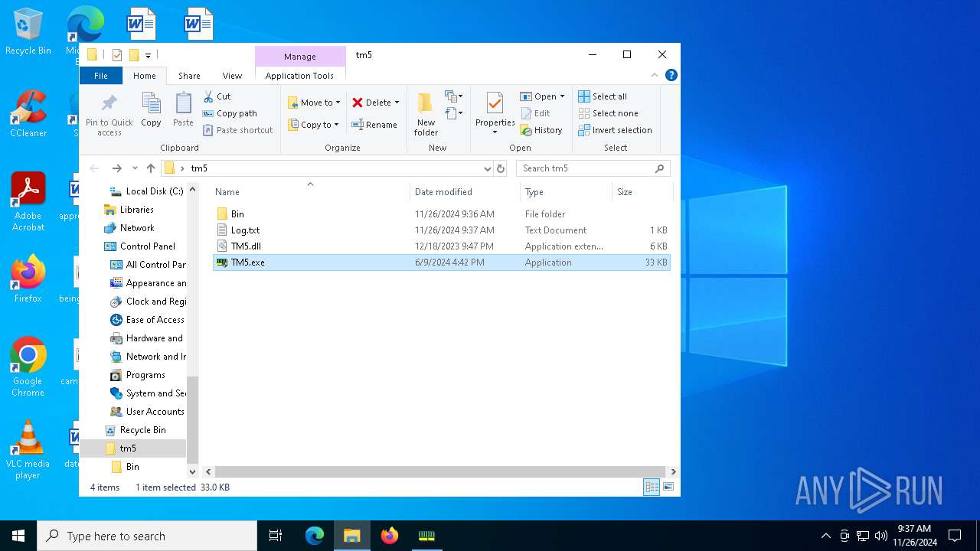The height and width of the screenshot is (551, 980).
Task: Click the Copy path button
Action: pyautogui.click(x=230, y=113)
